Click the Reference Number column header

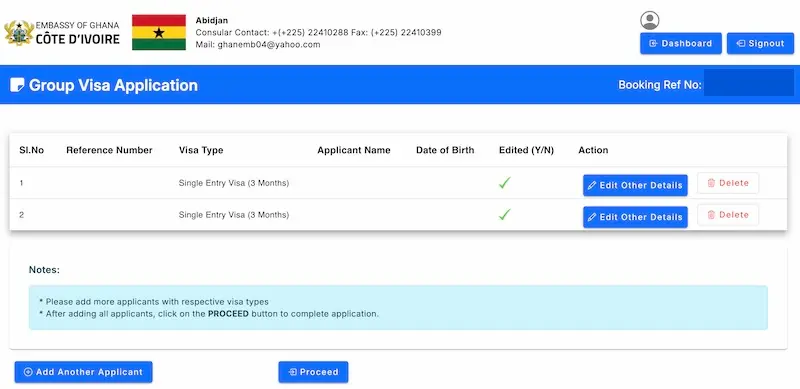tap(109, 150)
